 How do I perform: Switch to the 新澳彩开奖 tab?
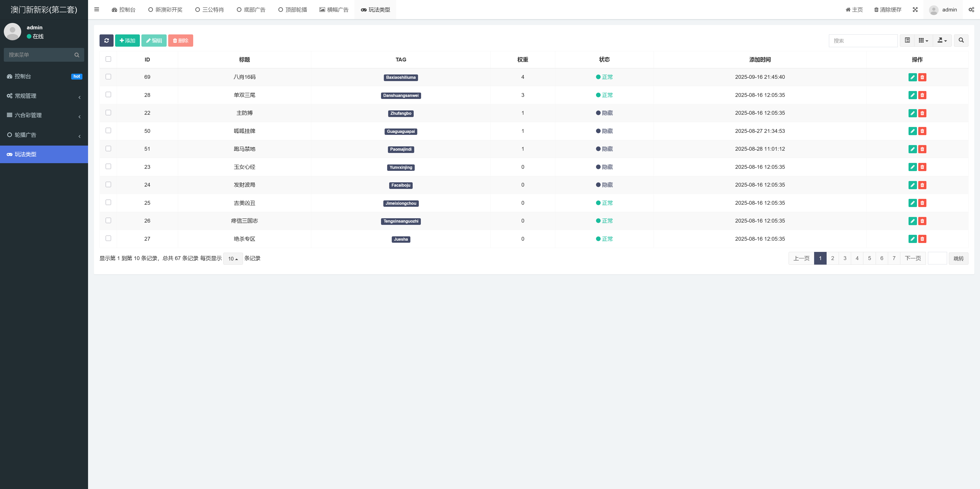click(165, 9)
